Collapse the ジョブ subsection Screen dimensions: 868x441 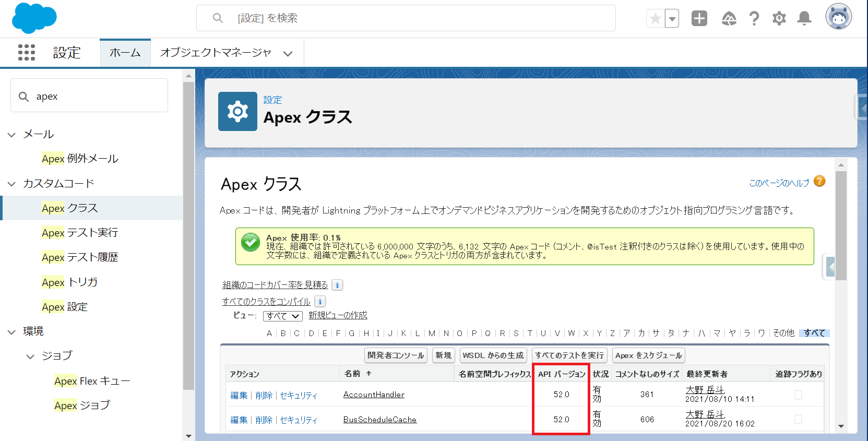pyautogui.click(x=30, y=356)
